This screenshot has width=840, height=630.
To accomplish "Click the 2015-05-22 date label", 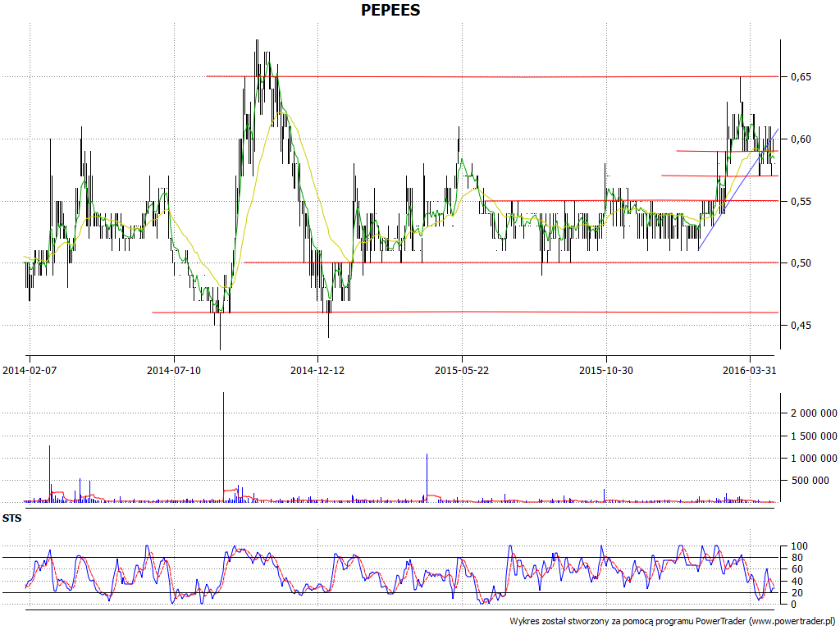I will pos(462,370).
